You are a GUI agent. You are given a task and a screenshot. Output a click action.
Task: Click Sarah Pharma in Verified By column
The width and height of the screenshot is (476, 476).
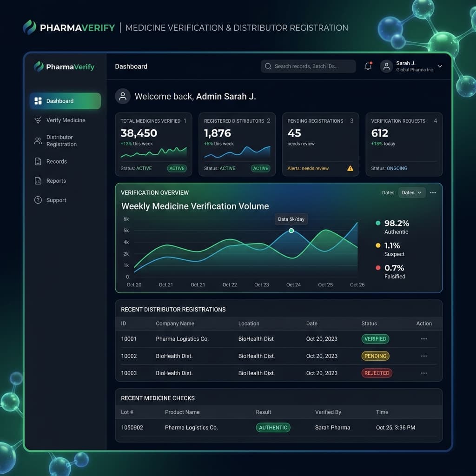pos(332,428)
